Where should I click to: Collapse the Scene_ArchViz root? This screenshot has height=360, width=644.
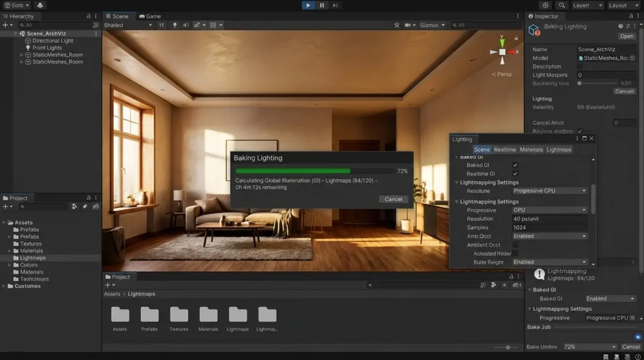tap(16, 34)
